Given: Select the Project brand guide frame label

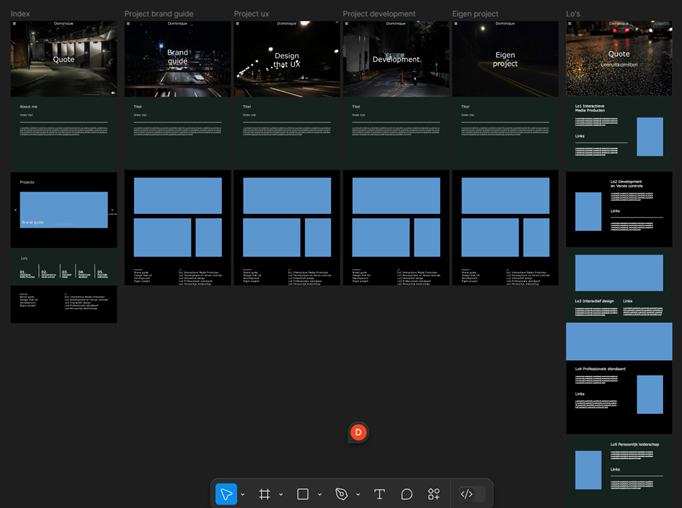Looking at the screenshot, I should [159, 14].
